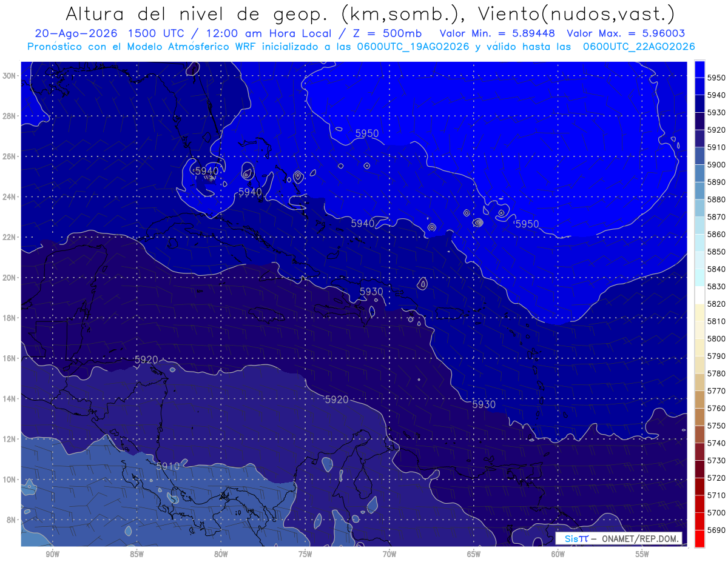Click the 90W longitude axis label

click(52, 554)
